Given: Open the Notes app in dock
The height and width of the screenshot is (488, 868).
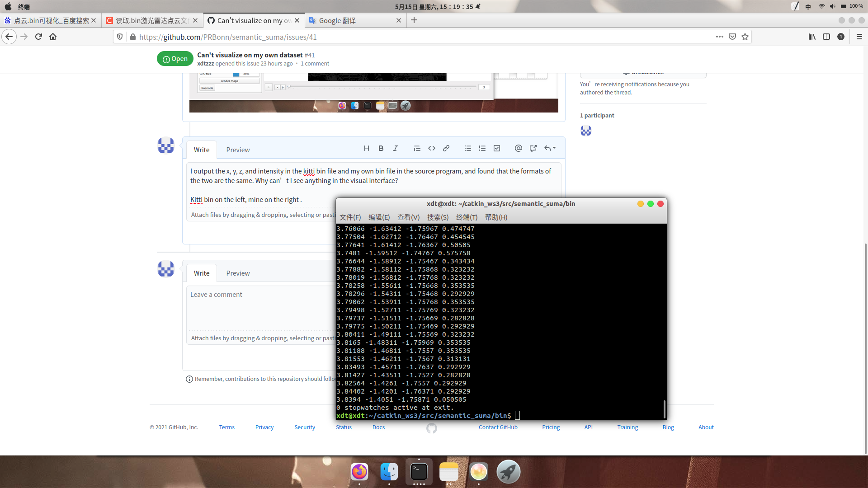Looking at the screenshot, I should click(x=449, y=472).
